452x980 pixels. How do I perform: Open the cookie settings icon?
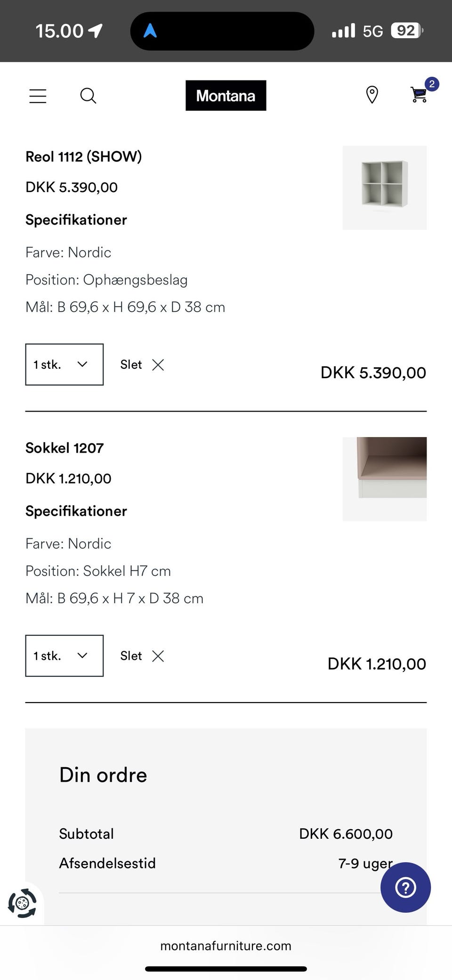22,903
